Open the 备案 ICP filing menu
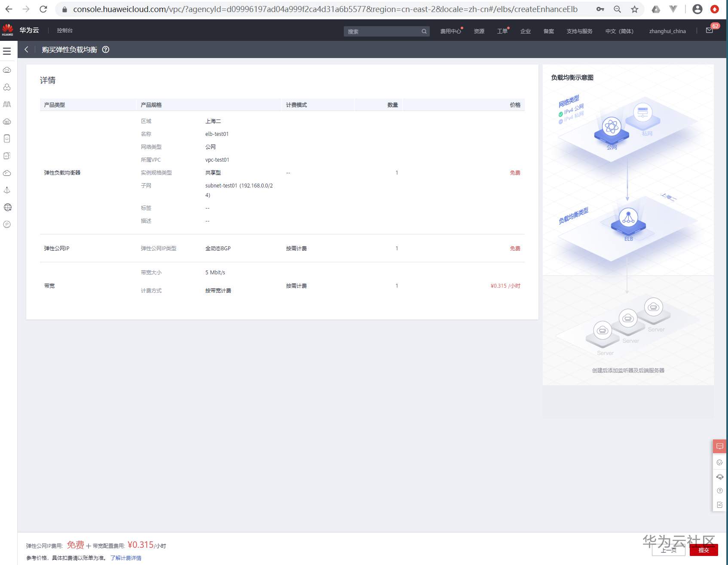This screenshot has width=728, height=565. (x=549, y=31)
